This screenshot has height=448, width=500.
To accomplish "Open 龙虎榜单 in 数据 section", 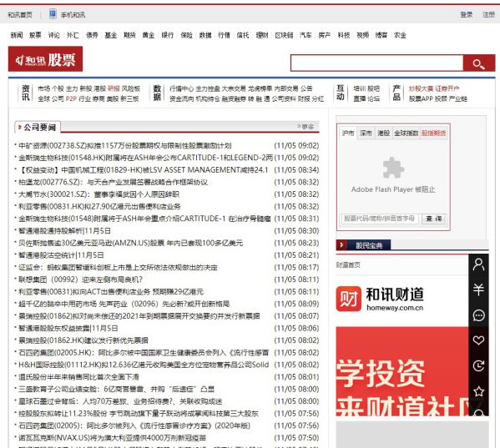I will 260,88.
